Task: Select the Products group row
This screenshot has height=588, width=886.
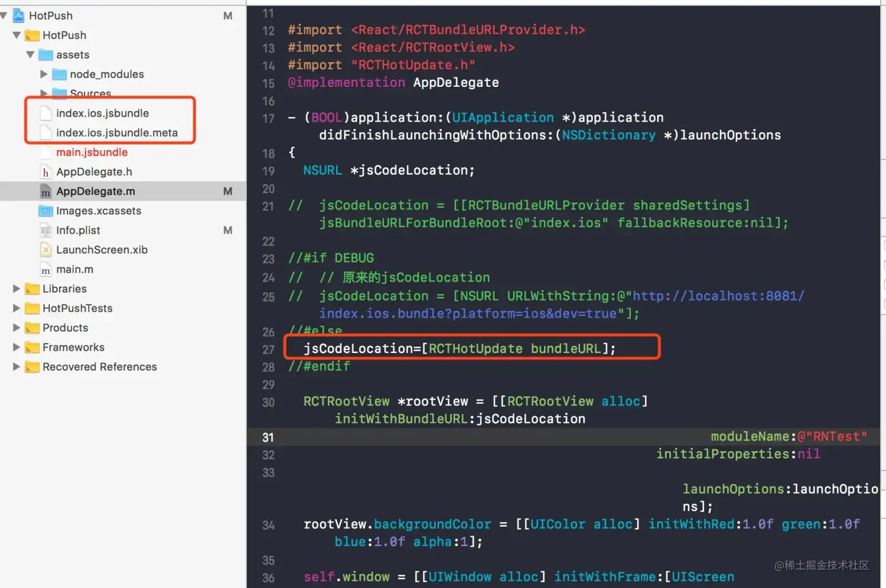Action: (123, 328)
